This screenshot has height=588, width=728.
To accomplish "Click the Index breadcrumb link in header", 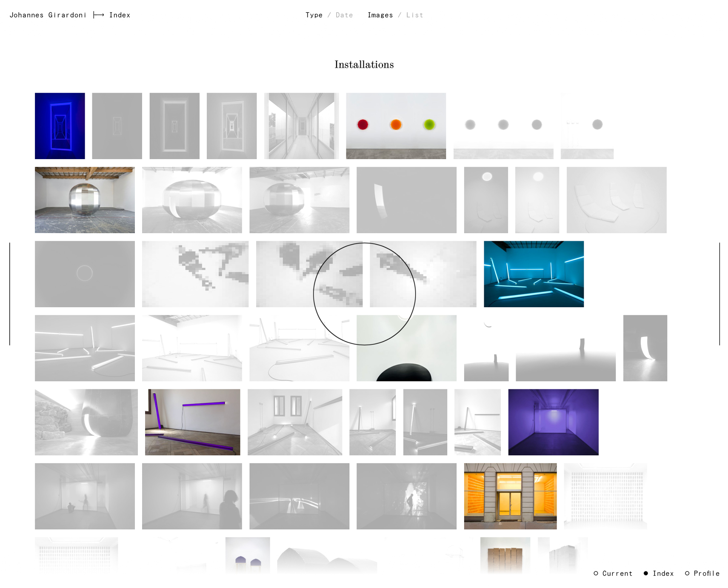I will [120, 15].
